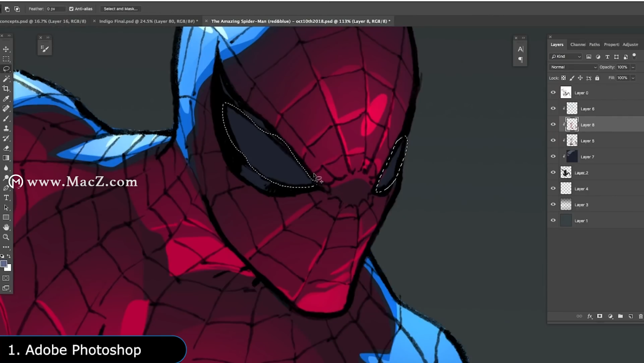Image resolution: width=644 pixels, height=363 pixels.
Task: Expand the Character panel dock chevrons
Action: tap(523, 38)
